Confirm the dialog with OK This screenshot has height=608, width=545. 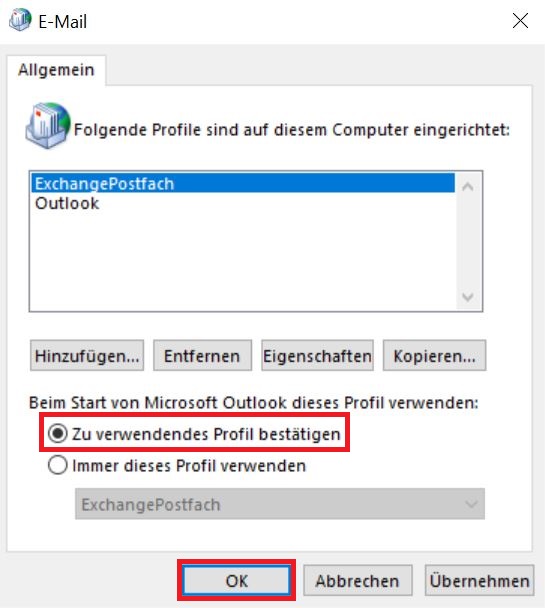(236, 580)
